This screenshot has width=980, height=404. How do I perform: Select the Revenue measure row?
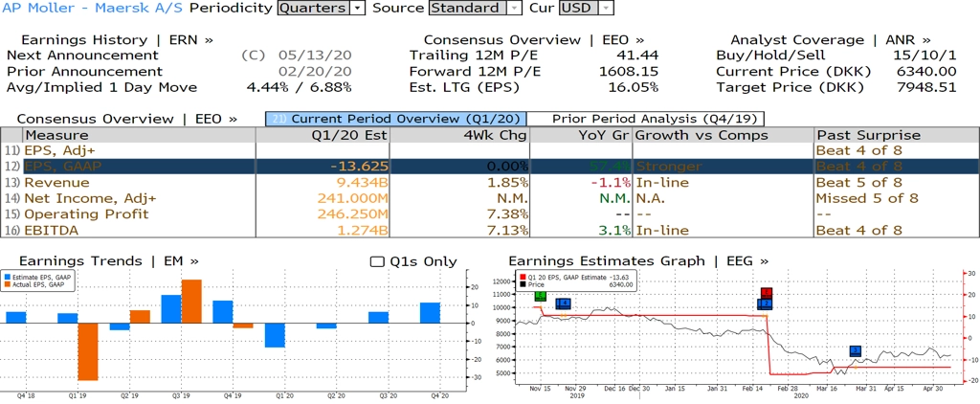(x=489, y=183)
